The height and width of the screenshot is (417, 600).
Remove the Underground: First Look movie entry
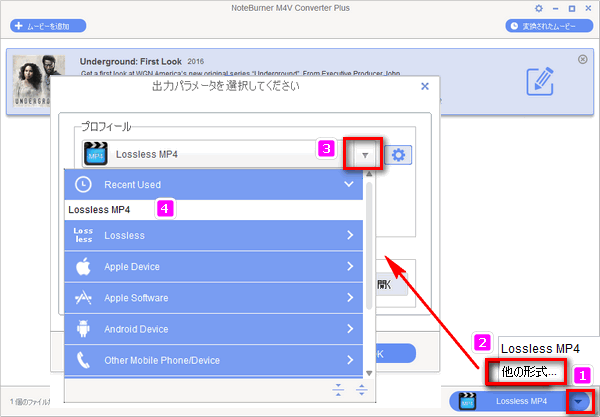tap(582, 59)
